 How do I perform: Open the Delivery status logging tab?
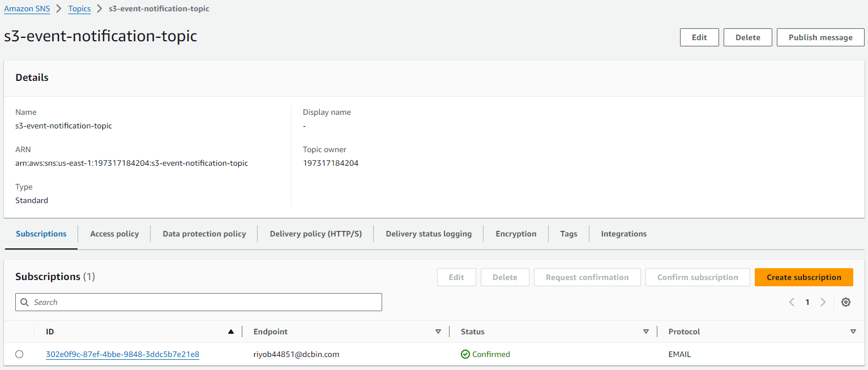coord(429,234)
